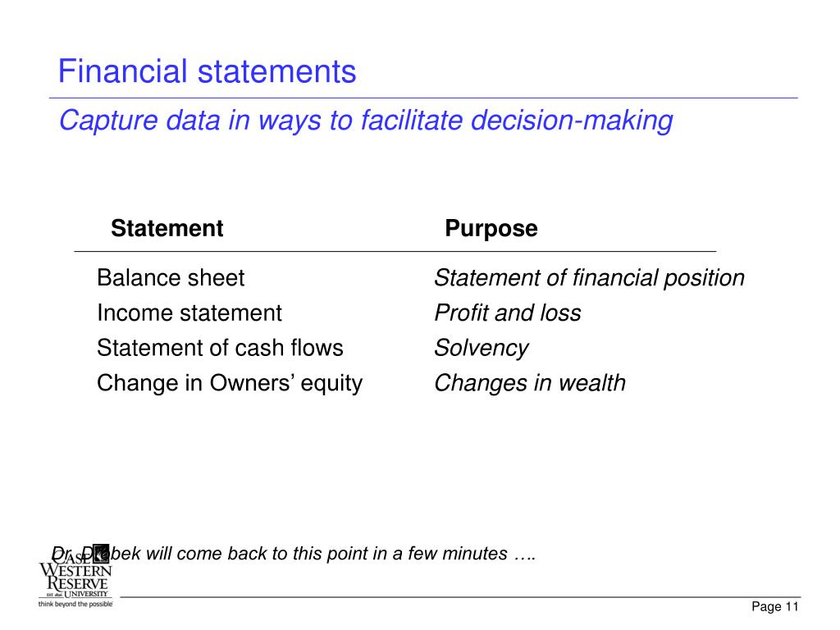Select Statement of cash flows text

220,348
